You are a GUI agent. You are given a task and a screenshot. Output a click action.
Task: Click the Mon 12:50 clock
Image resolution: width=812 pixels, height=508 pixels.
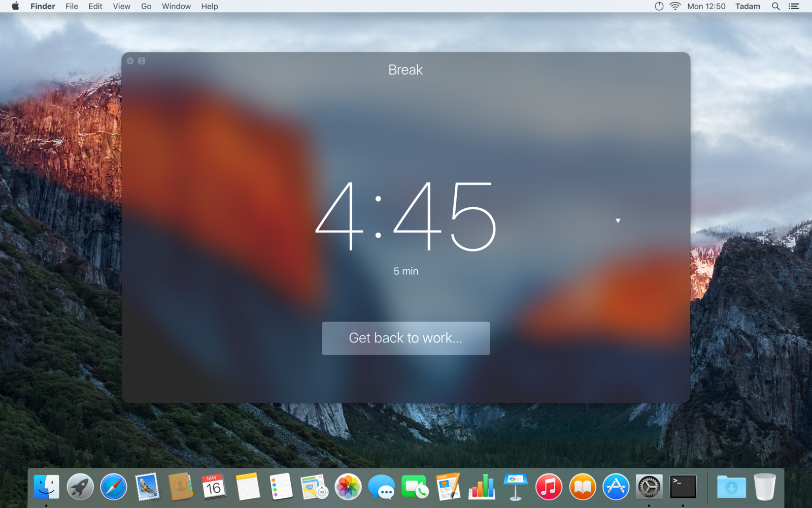click(706, 6)
